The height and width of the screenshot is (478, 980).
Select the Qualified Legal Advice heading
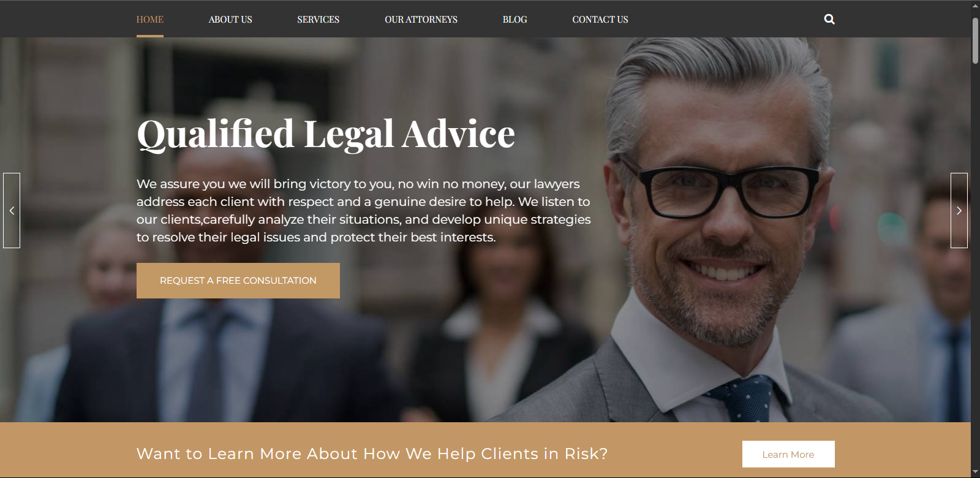click(326, 134)
